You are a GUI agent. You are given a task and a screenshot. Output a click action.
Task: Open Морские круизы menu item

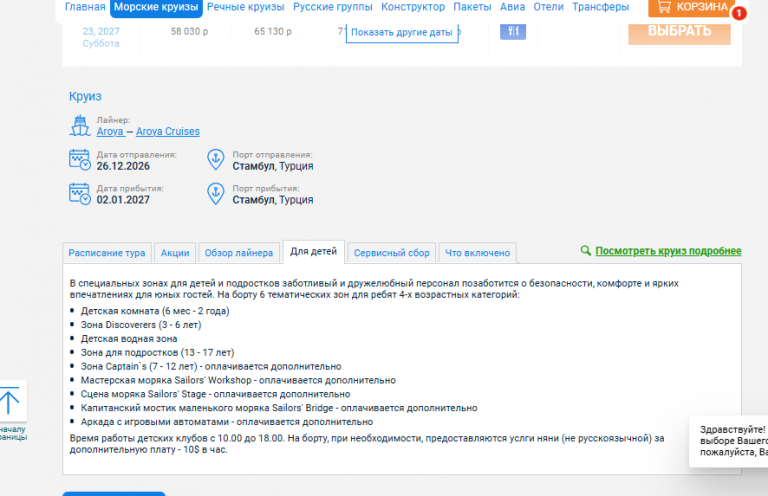pyautogui.click(x=156, y=7)
